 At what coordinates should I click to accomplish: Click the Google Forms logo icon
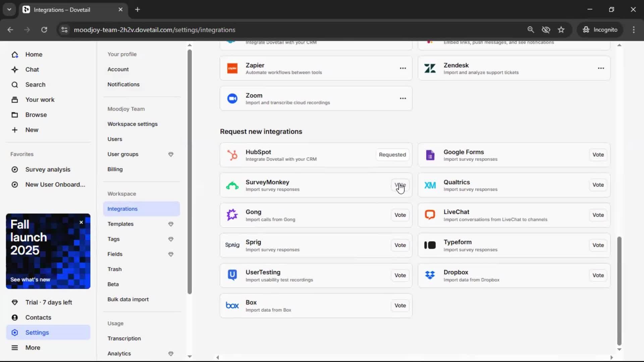tap(430, 155)
